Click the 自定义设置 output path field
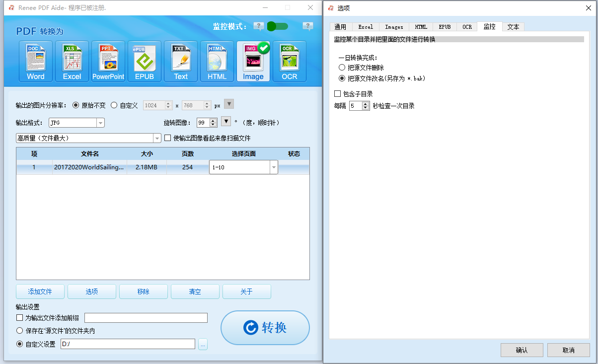Image resolution: width=598 pixels, height=364 pixels. tap(128, 344)
